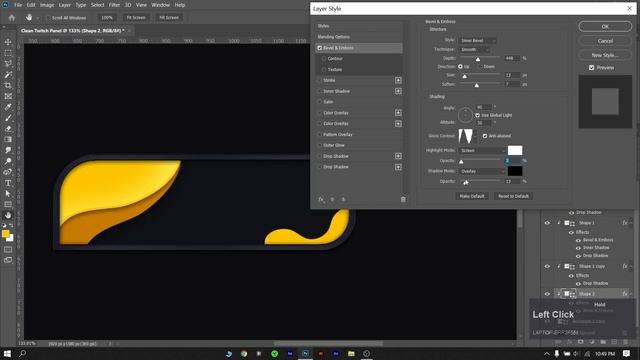Click OK in Layer Style dialog
Image resolution: width=640 pixels, height=360 pixels.
605,27
